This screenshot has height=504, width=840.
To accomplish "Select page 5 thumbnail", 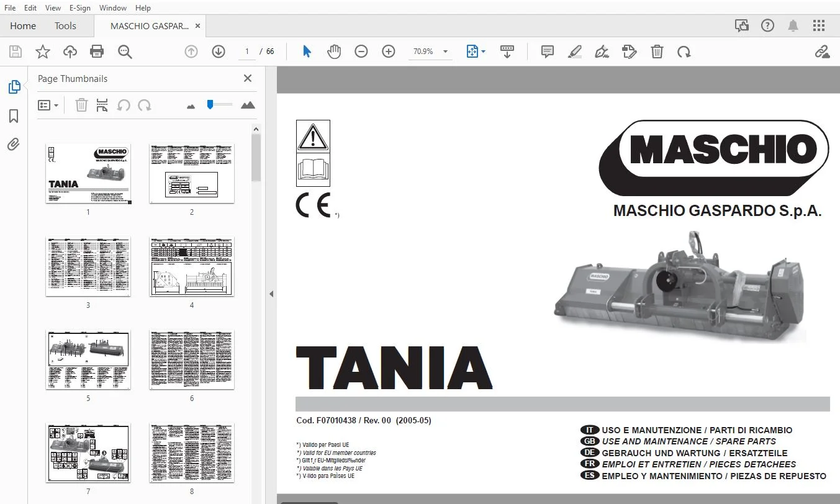I will [x=88, y=360].
